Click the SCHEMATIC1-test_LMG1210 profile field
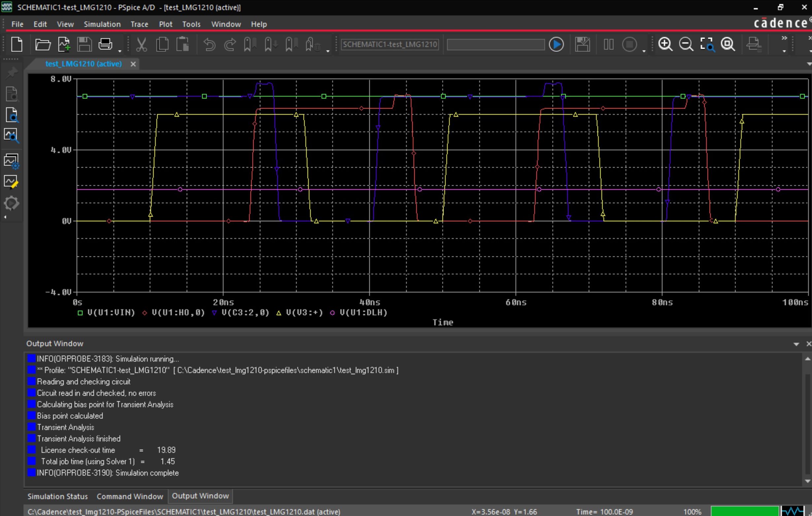Viewport: 812px width, 516px height. 390,45
